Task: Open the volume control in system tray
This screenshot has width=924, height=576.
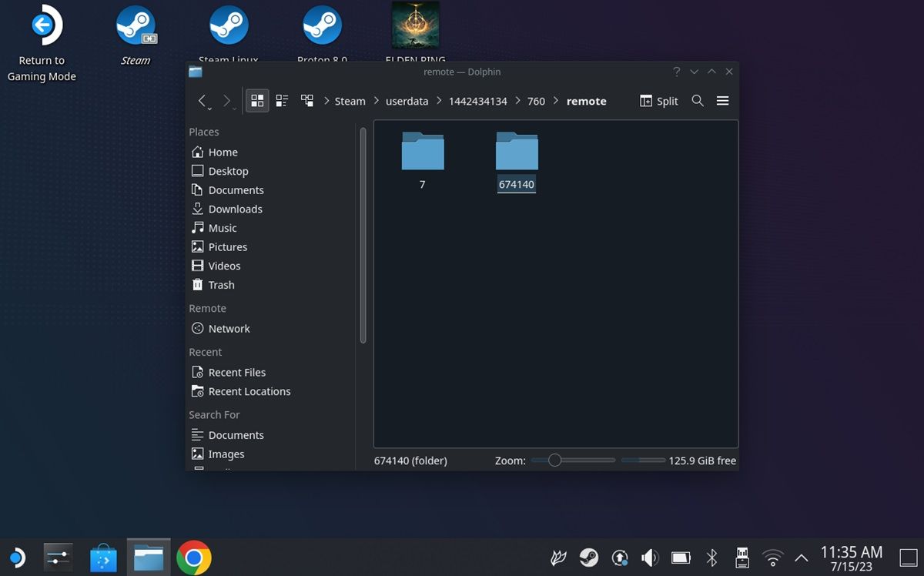Action: click(649, 557)
